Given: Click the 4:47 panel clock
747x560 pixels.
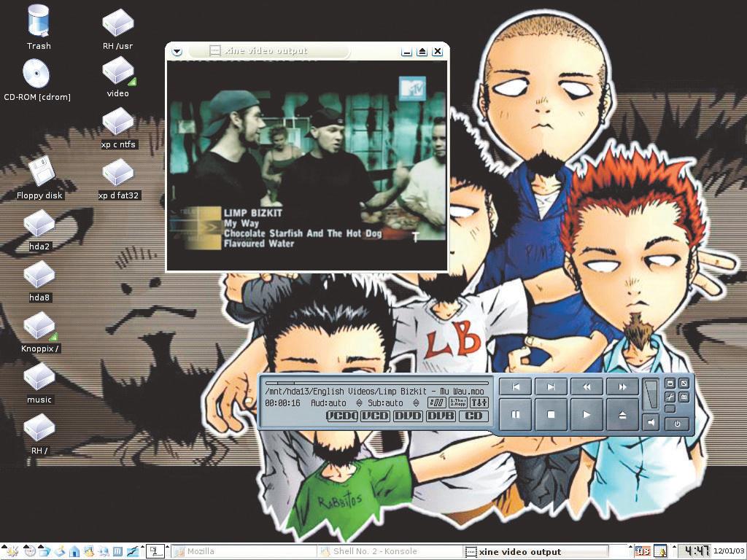Looking at the screenshot, I should [x=694, y=551].
